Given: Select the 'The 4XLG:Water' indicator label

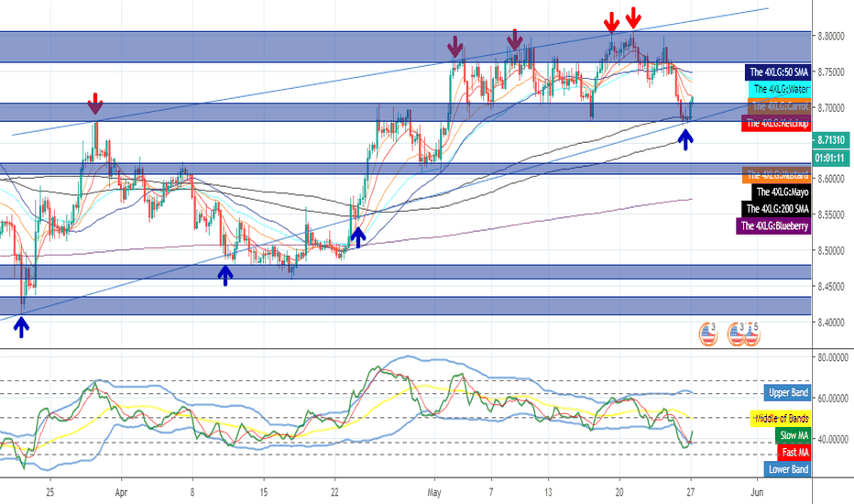Looking at the screenshot, I should point(780,89).
